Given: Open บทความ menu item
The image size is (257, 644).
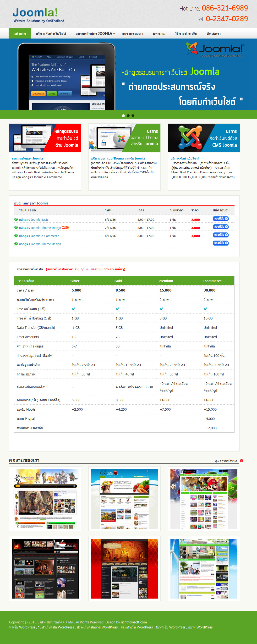Looking at the screenshot, I should pyautogui.click(x=159, y=33).
